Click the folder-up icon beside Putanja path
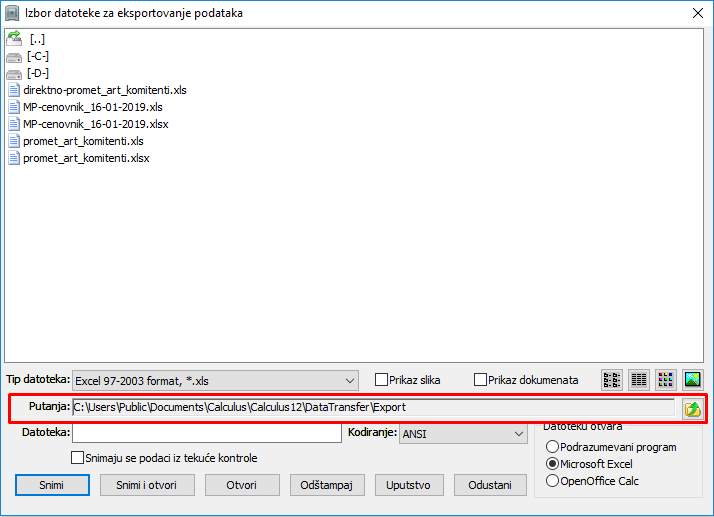714x517 pixels. point(692,408)
